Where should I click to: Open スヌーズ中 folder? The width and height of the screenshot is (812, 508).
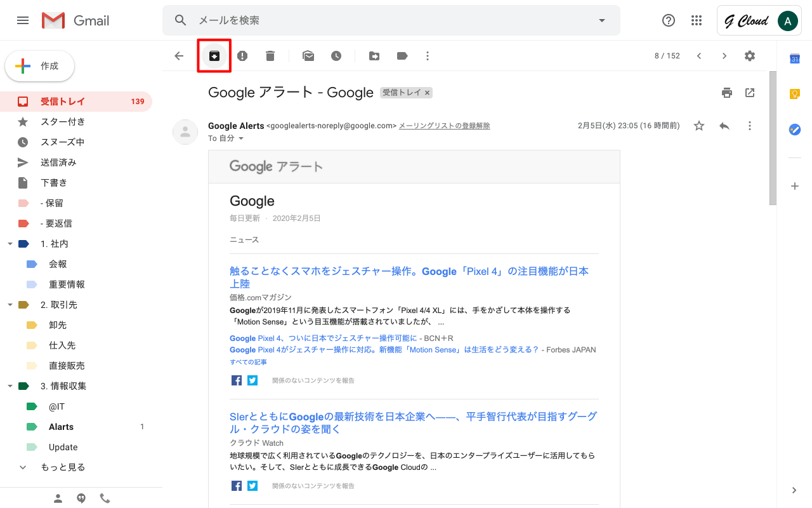pyautogui.click(x=76, y=142)
